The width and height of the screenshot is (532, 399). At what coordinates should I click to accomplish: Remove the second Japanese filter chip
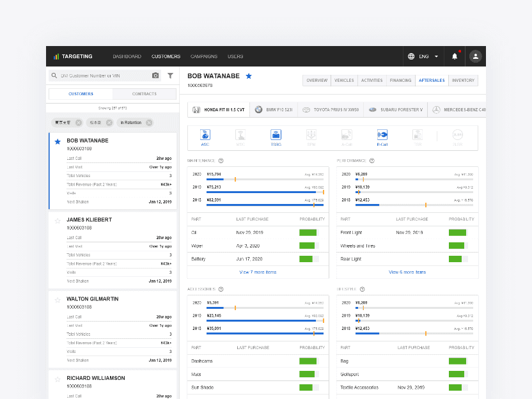pos(109,123)
